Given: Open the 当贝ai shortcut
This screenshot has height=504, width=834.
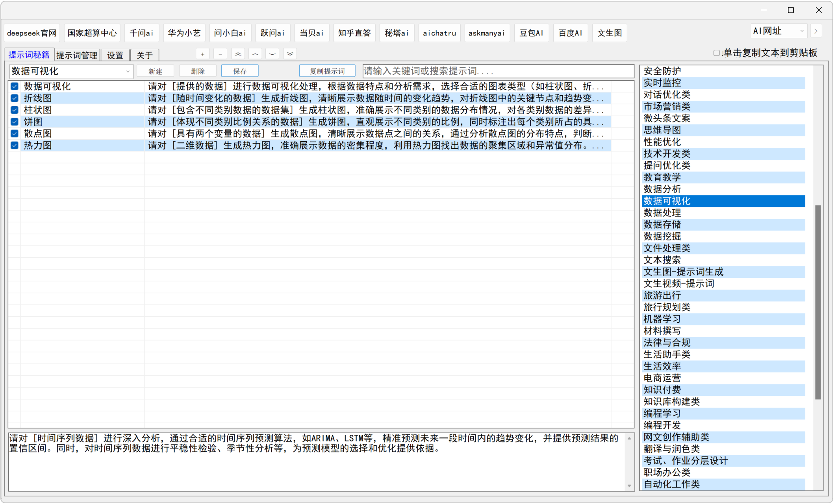Looking at the screenshot, I should pos(312,33).
